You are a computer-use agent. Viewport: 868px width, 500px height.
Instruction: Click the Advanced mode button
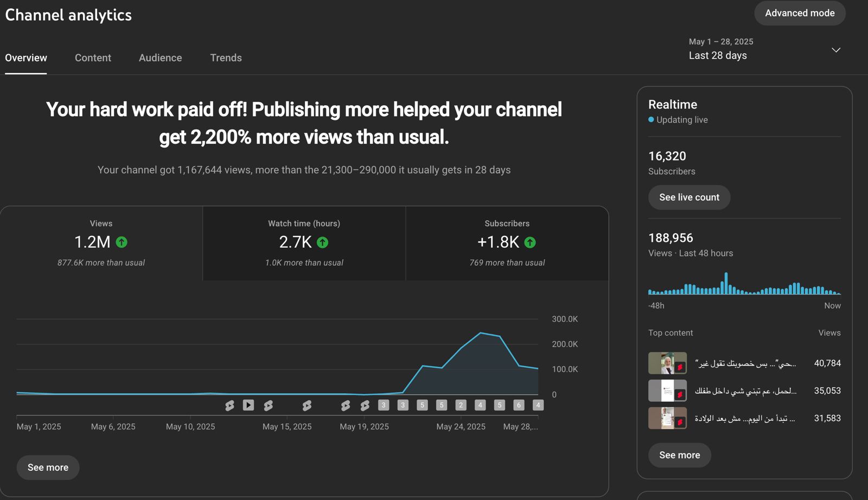pyautogui.click(x=800, y=13)
